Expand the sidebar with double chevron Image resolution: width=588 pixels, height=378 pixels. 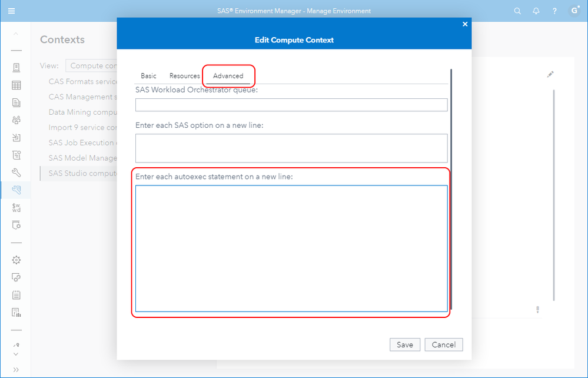tap(16, 370)
